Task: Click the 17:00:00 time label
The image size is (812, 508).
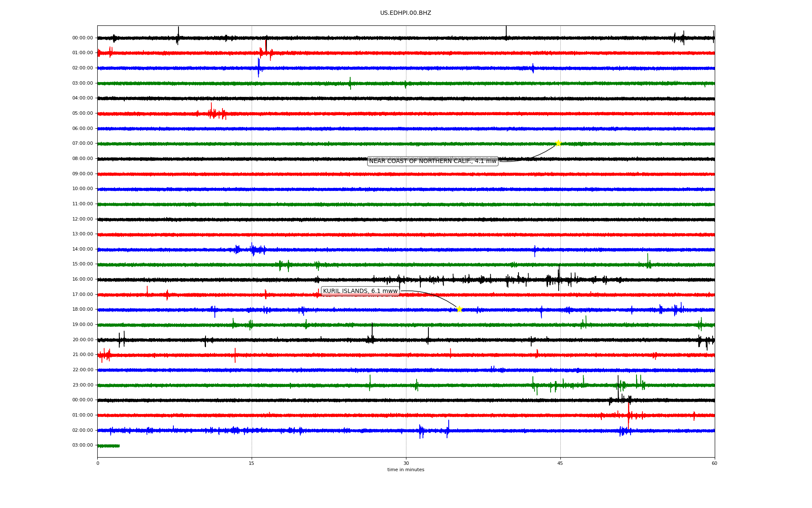Action: tap(82, 294)
